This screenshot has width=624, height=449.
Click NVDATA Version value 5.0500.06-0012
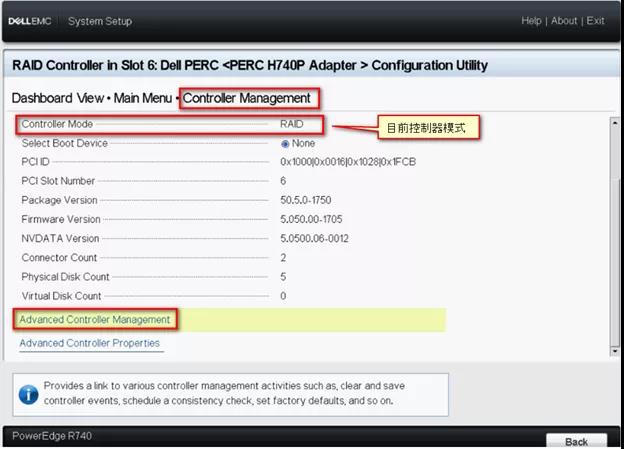point(314,238)
